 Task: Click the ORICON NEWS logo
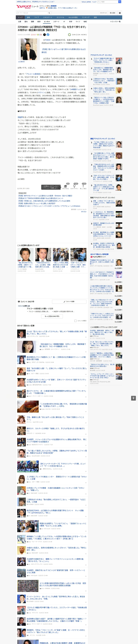(x=77, y=35)
